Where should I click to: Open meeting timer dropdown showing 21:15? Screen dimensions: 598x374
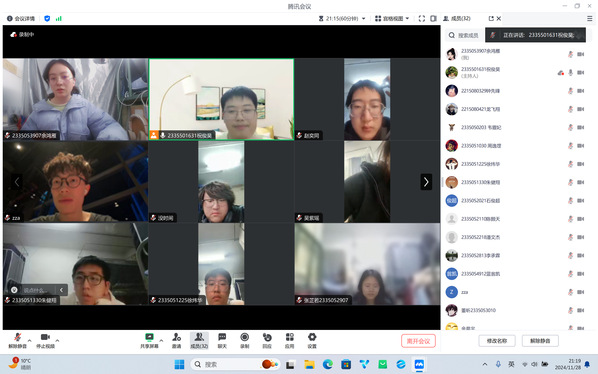coord(342,18)
